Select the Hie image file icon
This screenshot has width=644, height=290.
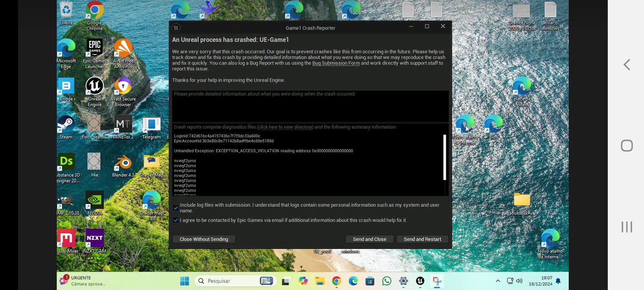click(x=94, y=165)
